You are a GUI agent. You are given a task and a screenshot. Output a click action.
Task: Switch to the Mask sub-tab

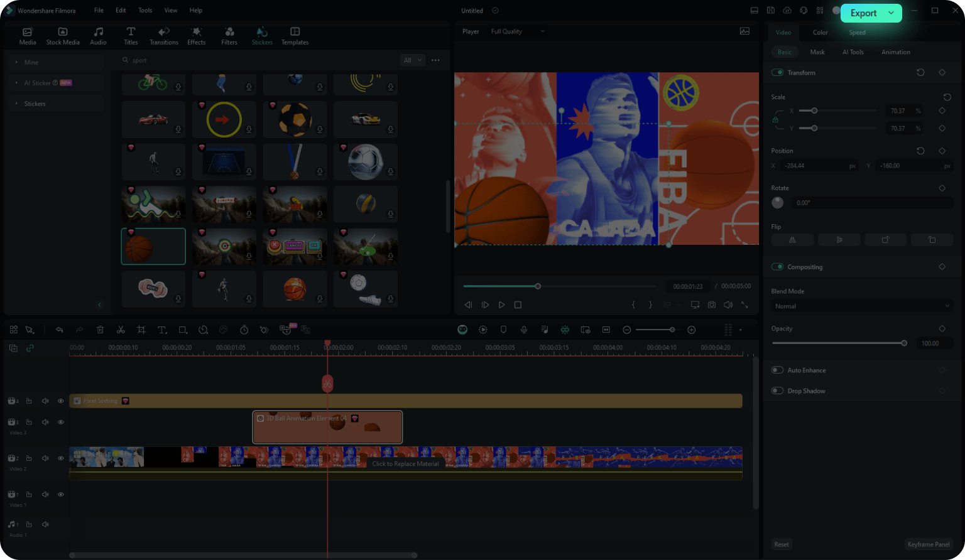click(817, 52)
